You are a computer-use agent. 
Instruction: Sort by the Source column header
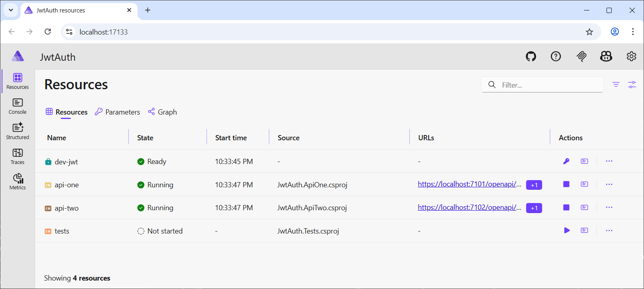pyautogui.click(x=289, y=138)
